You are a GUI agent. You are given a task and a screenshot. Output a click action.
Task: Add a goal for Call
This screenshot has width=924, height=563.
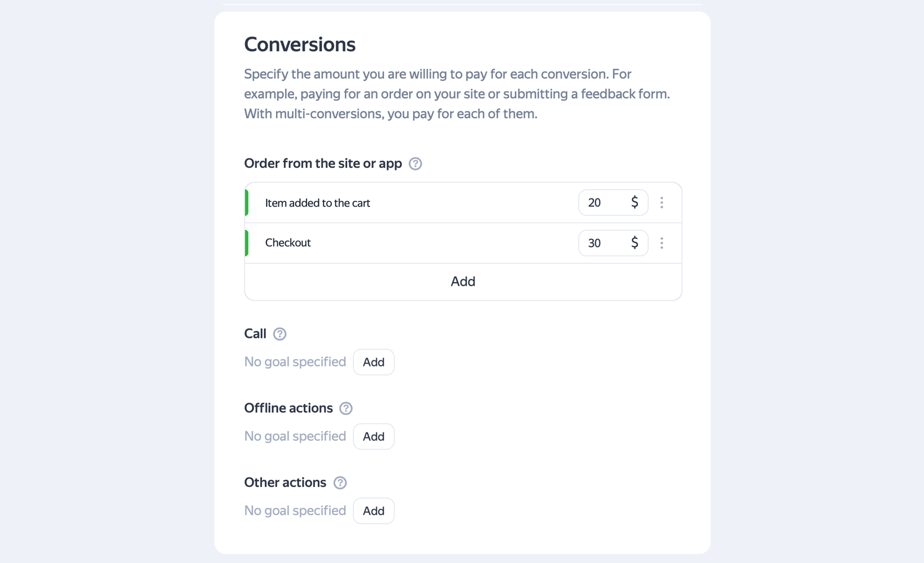point(374,362)
